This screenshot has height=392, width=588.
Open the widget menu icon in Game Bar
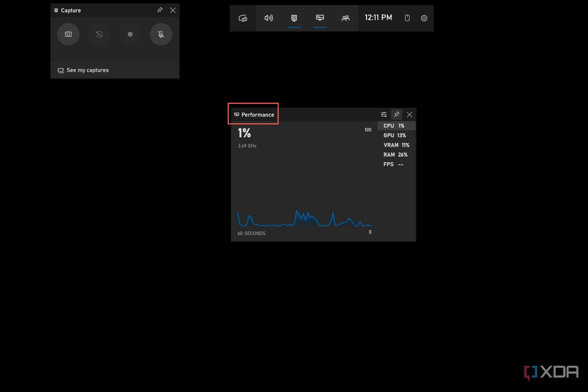[243, 18]
